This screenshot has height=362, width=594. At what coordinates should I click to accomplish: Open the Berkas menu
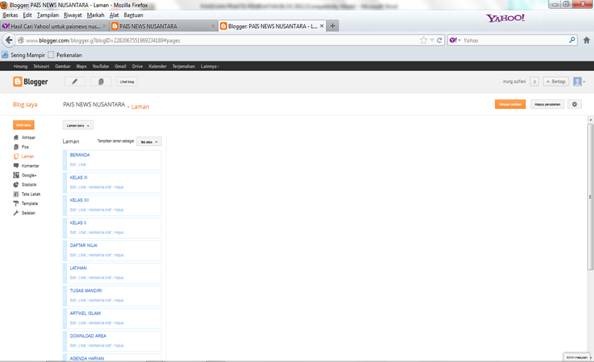(10, 15)
